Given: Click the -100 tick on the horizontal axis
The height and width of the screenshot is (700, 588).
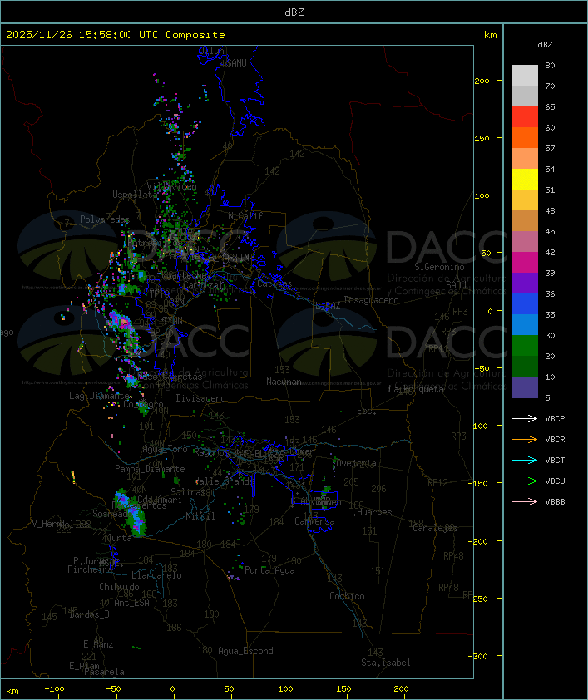Looking at the screenshot, I should [54, 689].
